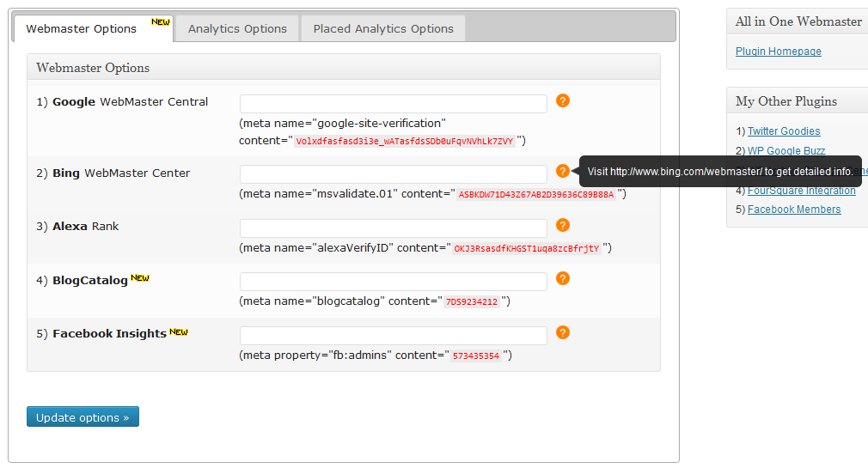Viewport: 868px width, 468px height.
Task: Switch to Analytics Options tab
Action: point(237,28)
